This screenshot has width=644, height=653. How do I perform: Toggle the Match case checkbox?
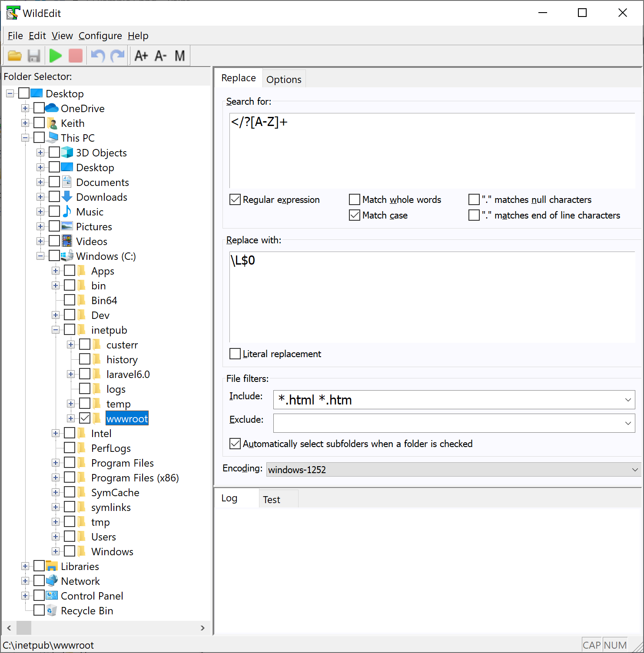tap(355, 215)
